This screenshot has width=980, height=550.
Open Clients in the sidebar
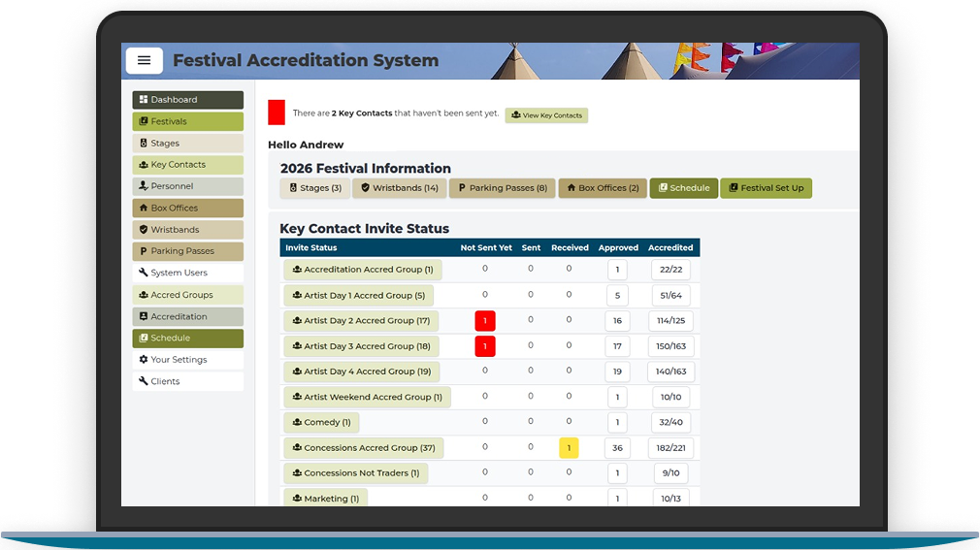tap(187, 381)
